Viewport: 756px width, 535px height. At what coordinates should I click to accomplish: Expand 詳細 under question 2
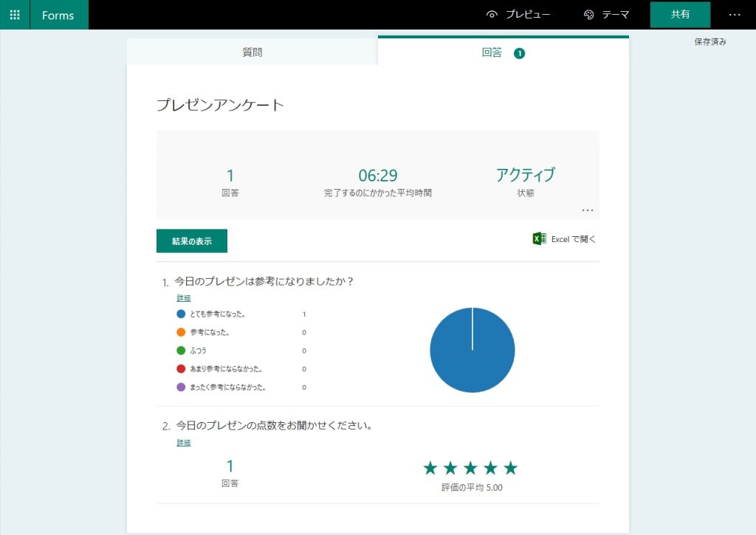(x=182, y=442)
